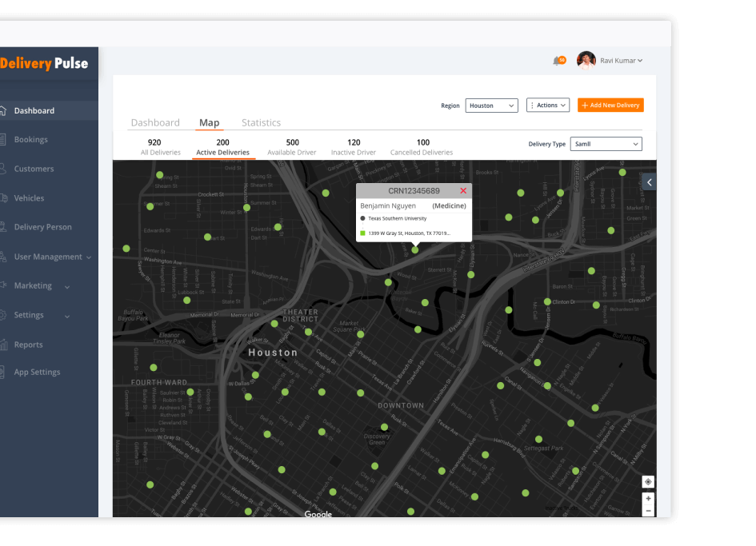Screen dimensions: 756x546
Task: Expand the Ravi Kumar user menu
Action: (621, 61)
